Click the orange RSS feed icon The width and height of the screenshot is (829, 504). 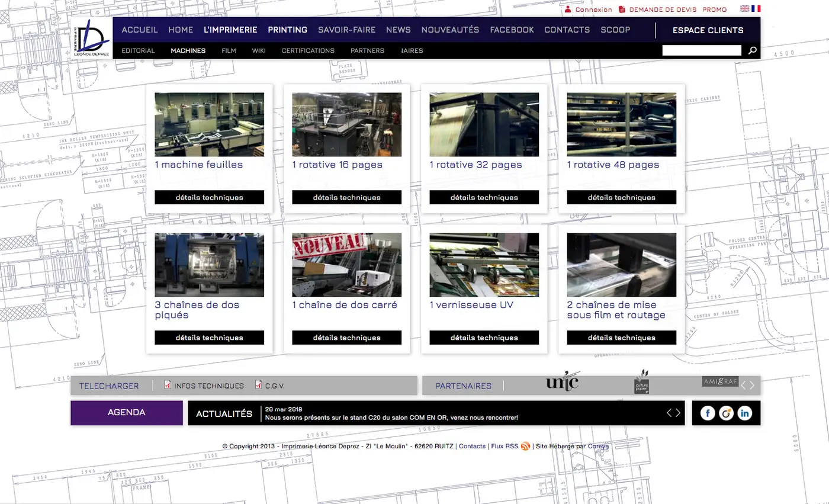[525, 446]
